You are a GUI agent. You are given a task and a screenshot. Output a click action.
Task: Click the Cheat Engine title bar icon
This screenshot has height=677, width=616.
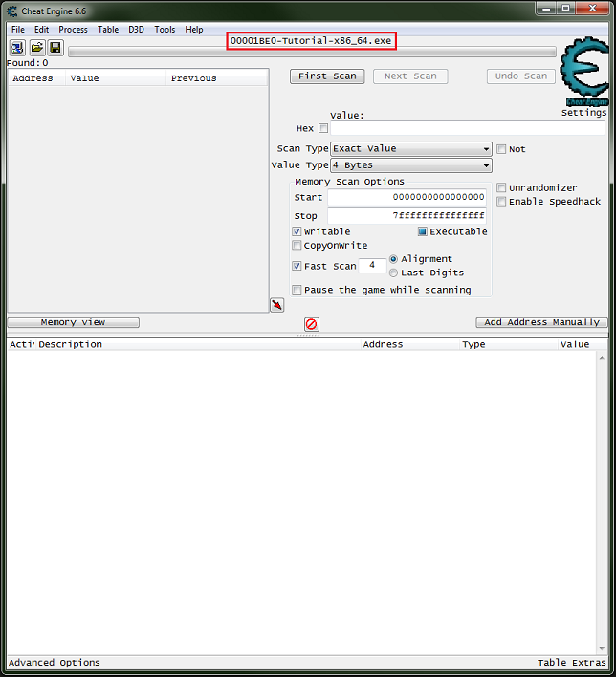pos(11,11)
